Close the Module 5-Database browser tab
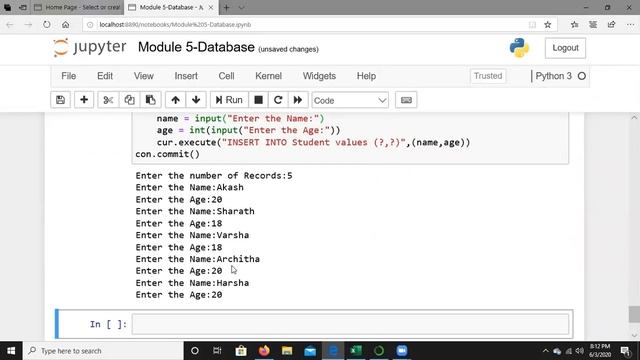Image resolution: width=640 pixels, height=360 pixels. click(x=211, y=7)
